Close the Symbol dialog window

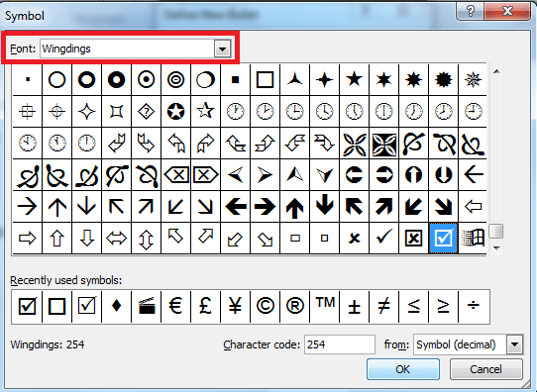[x=507, y=11]
